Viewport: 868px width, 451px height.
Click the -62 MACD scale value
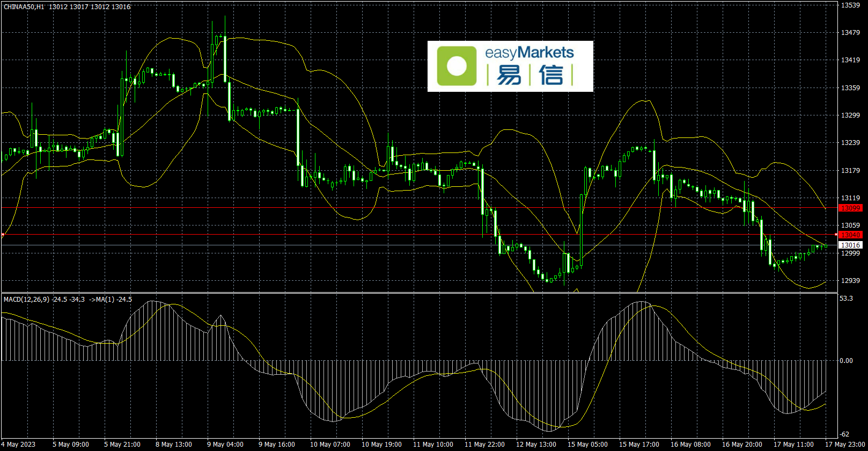pos(845,434)
